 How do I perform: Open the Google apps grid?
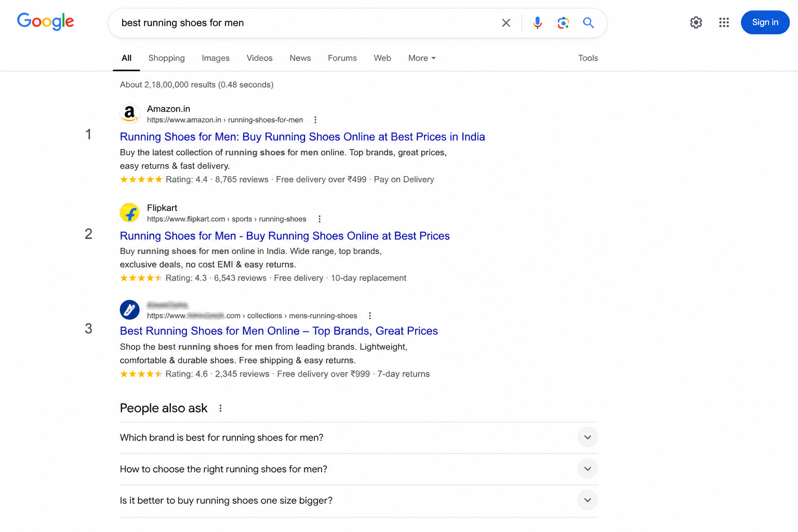[x=724, y=22]
